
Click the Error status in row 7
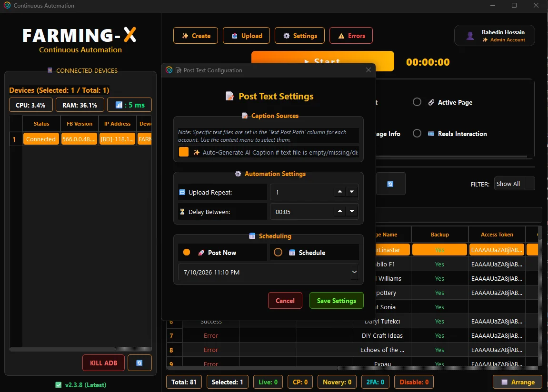(211, 335)
